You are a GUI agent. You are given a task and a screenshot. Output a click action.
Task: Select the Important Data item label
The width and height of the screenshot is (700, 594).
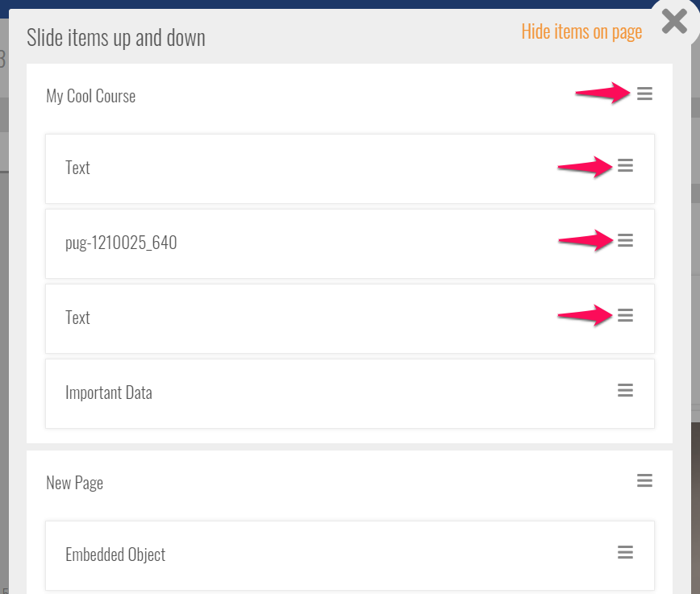click(109, 393)
